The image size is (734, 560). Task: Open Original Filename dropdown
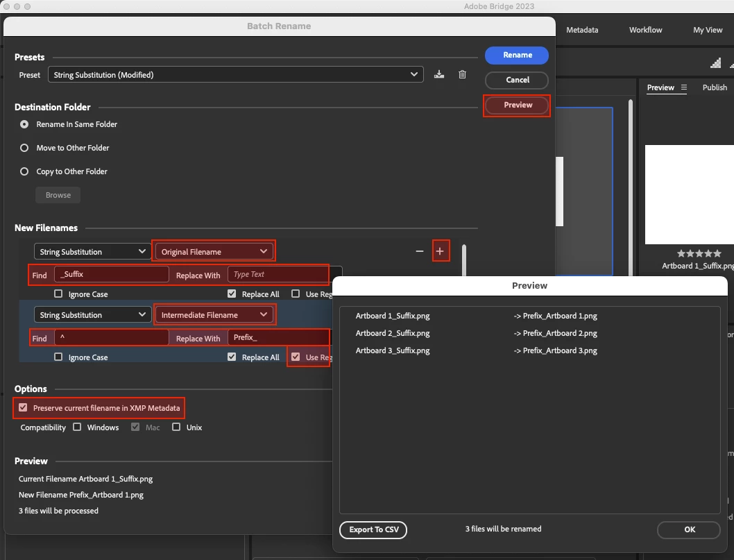coord(214,251)
